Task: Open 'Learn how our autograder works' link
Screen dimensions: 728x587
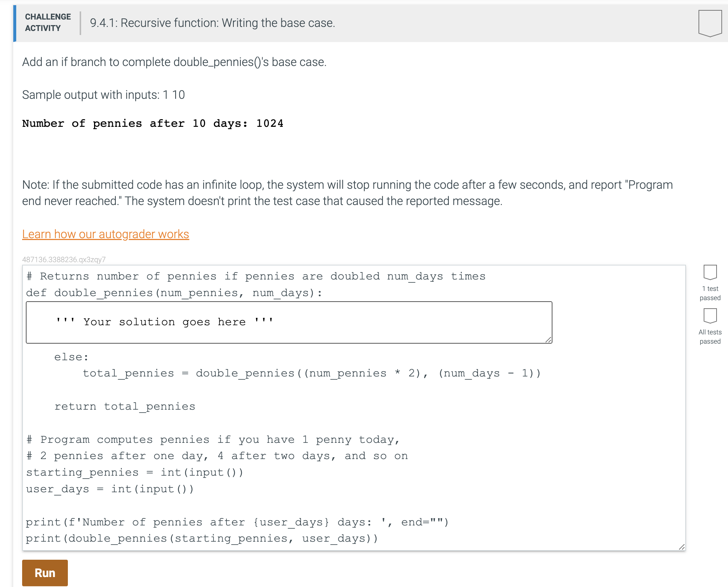Action: point(105,234)
